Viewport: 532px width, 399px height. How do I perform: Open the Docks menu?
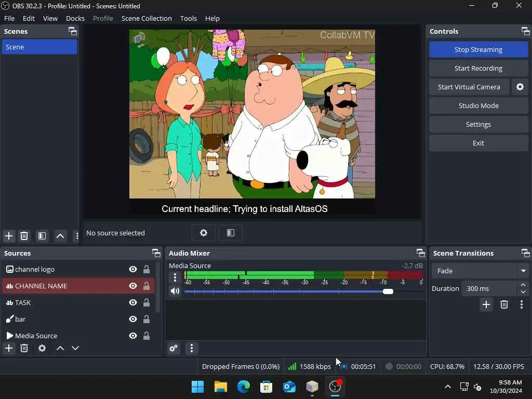[x=75, y=18]
